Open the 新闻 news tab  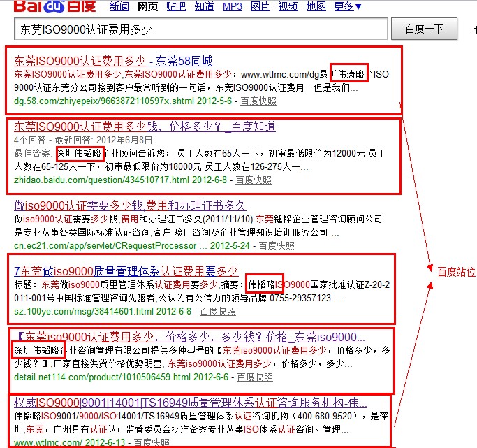coord(119,7)
